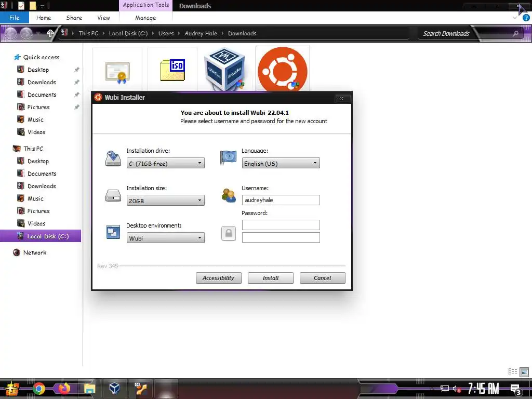
Task: Go up one folder with the up arrow
Action: [50, 33]
